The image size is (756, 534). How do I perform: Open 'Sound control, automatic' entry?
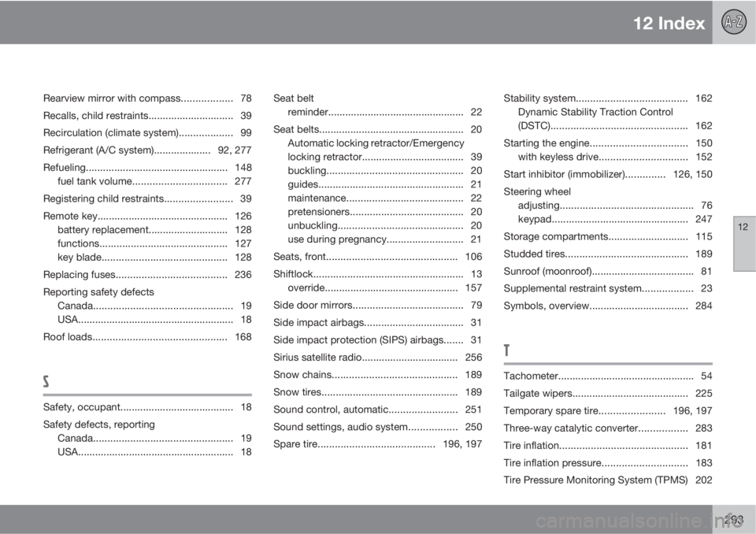tap(377, 410)
